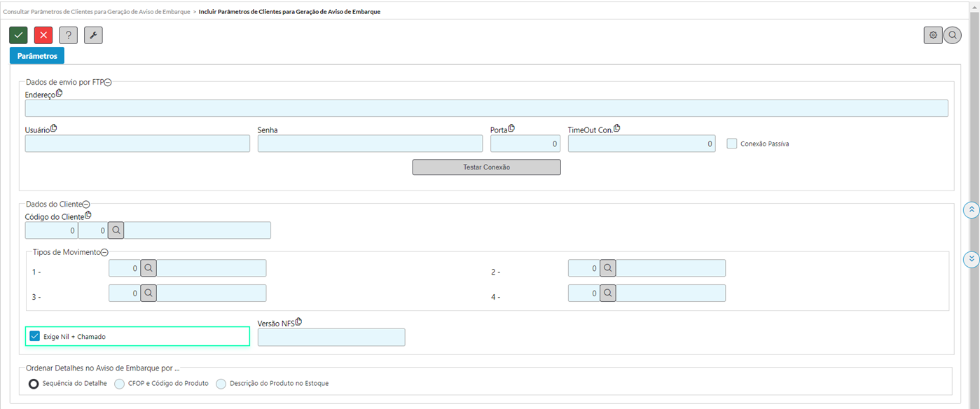The height and width of the screenshot is (409, 980).
Task: Uncheck Exige Nil + Chamado
Action: [x=35, y=337]
